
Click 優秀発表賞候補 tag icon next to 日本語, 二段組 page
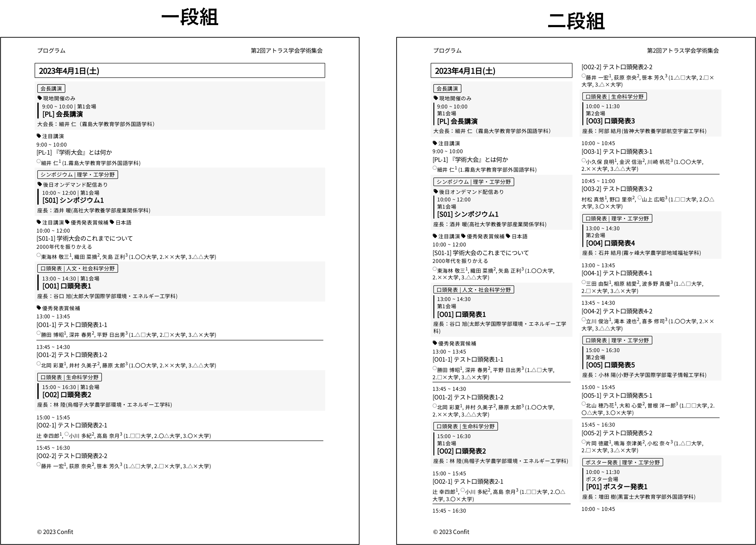463,236
